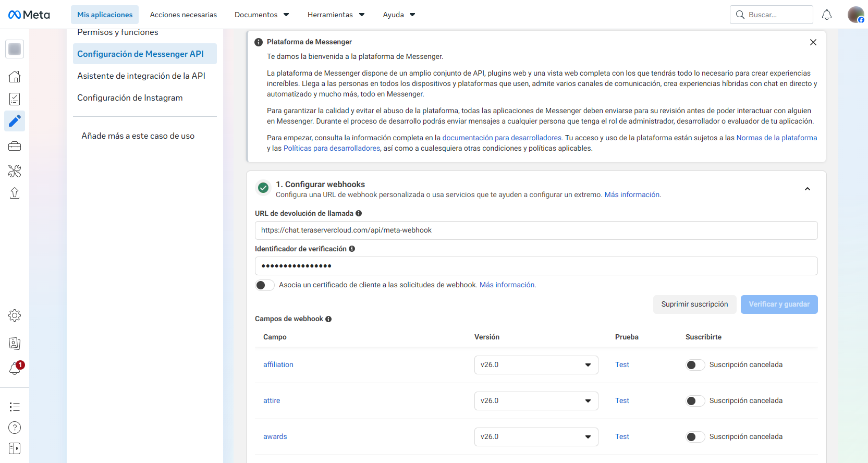Click the callback URL input field

(536, 230)
